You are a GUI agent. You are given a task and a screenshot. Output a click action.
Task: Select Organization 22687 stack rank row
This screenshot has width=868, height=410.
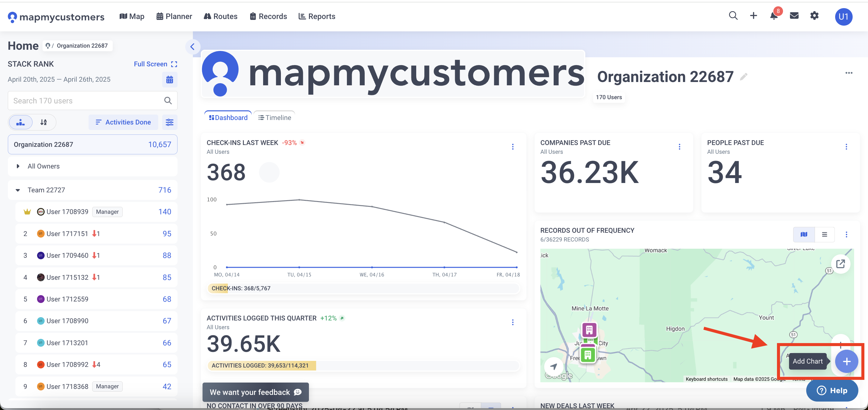pos(92,144)
